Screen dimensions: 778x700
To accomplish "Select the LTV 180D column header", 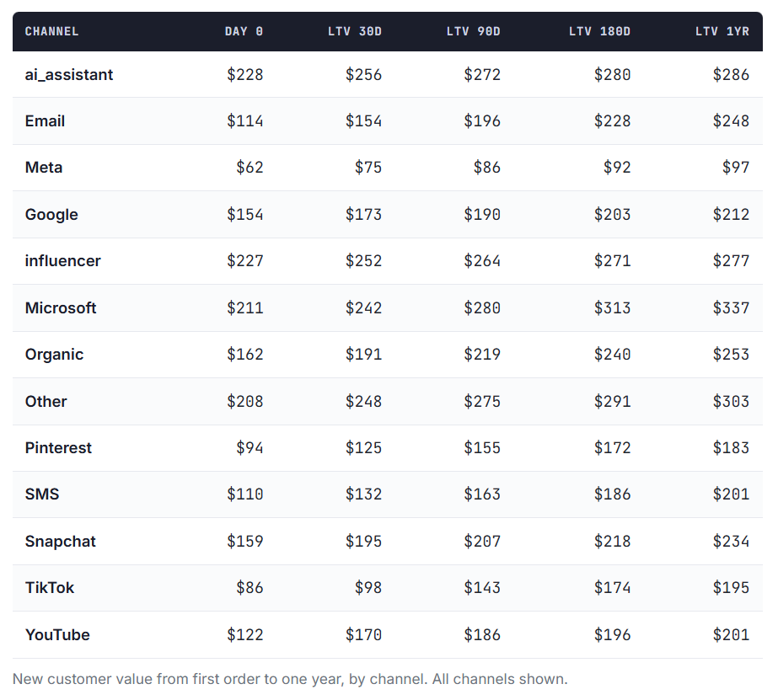I will [x=599, y=31].
